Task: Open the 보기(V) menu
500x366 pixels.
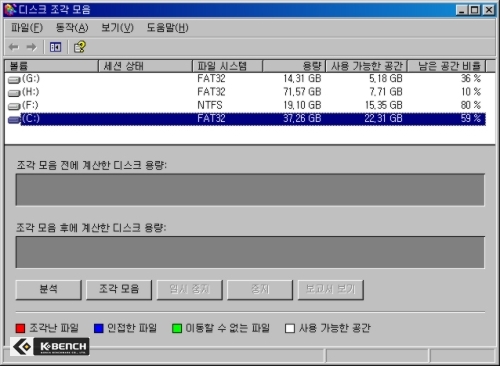Action: tap(117, 28)
